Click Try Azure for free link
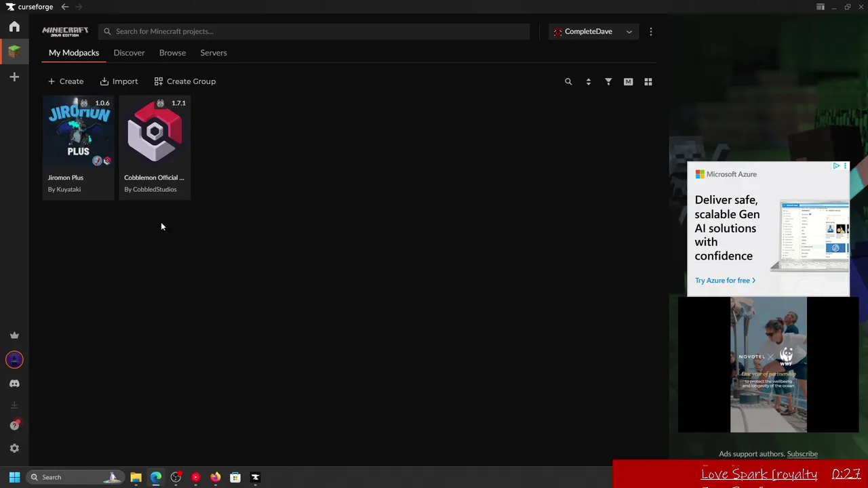 tap(725, 281)
